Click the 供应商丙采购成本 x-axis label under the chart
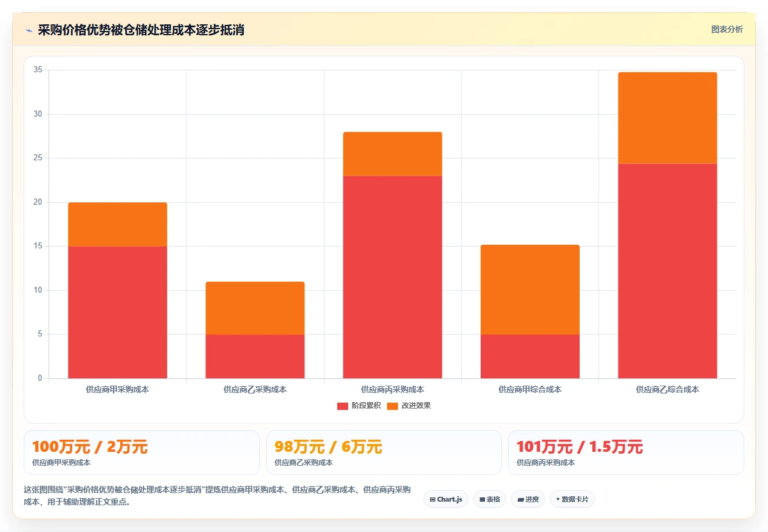This screenshot has height=532, width=768. point(393,389)
